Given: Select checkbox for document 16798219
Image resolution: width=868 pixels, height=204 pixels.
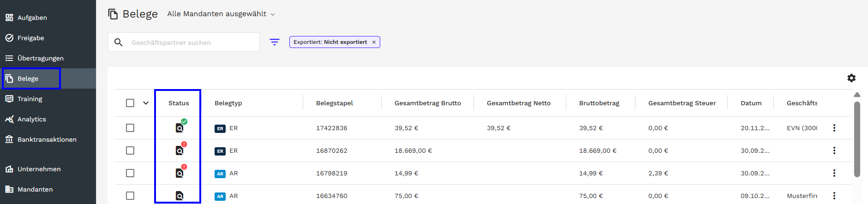Looking at the screenshot, I should point(130,173).
